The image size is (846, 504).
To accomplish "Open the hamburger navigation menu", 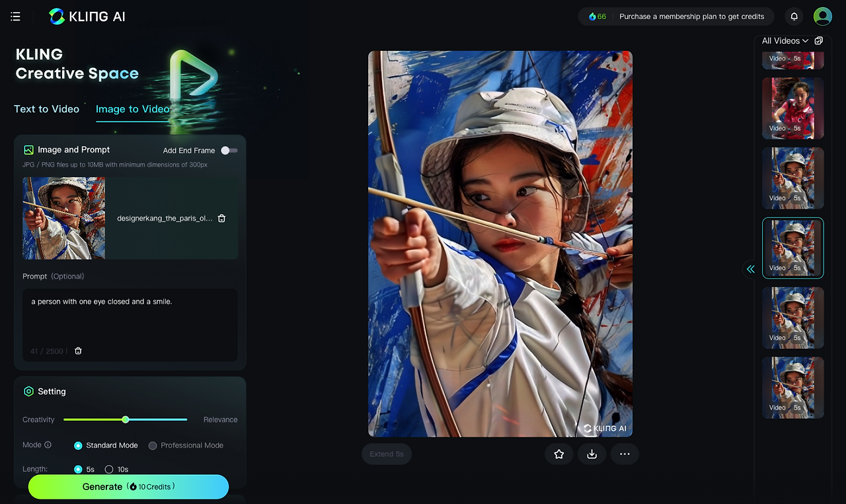I will (16, 17).
